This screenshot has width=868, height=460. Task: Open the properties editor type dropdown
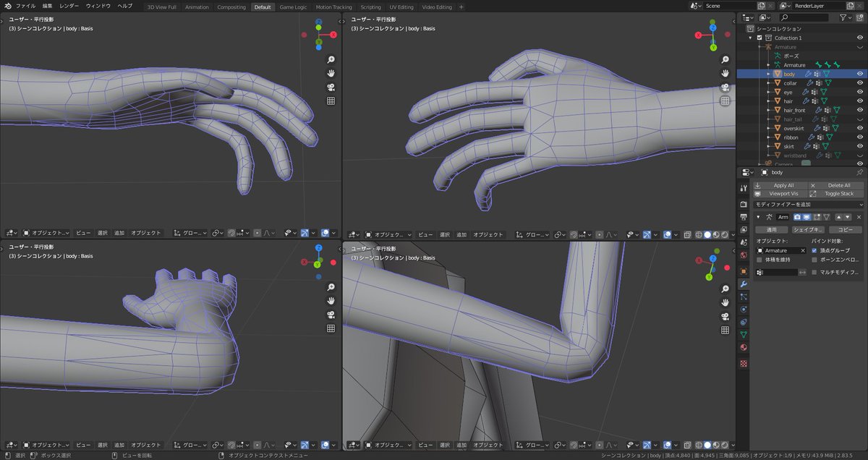[747, 173]
